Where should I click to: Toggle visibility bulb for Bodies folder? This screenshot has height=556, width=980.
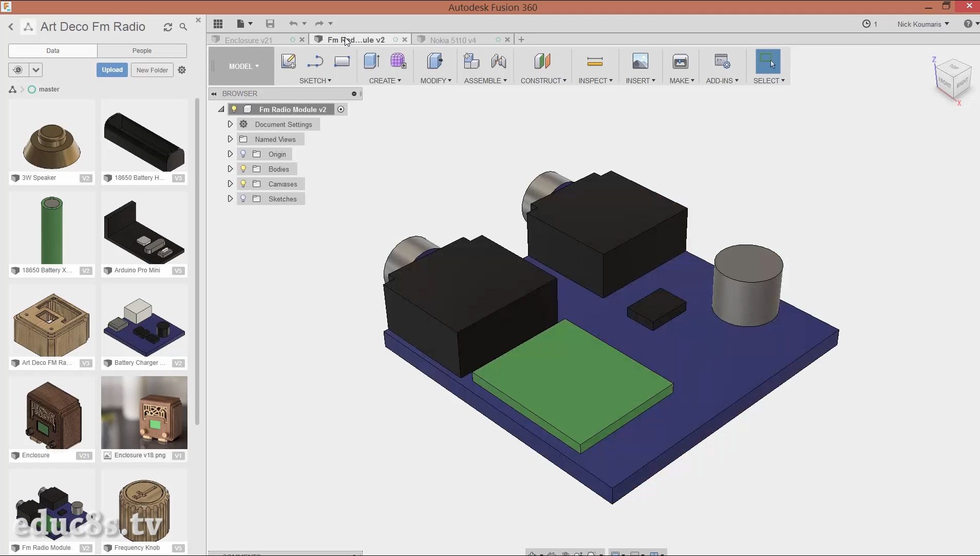[x=243, y=169]
